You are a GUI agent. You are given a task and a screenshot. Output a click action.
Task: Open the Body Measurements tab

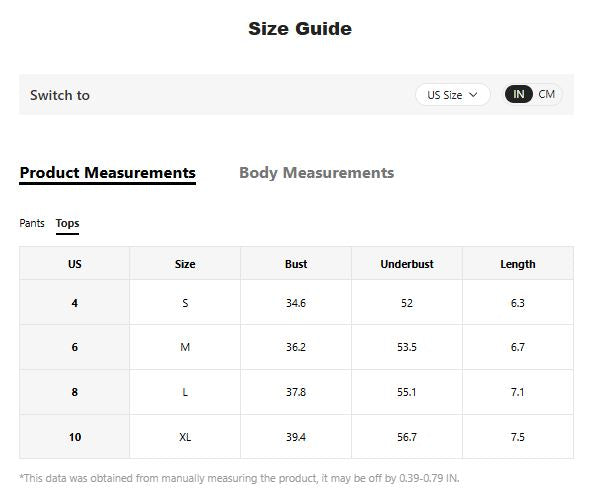click(316, 173)
